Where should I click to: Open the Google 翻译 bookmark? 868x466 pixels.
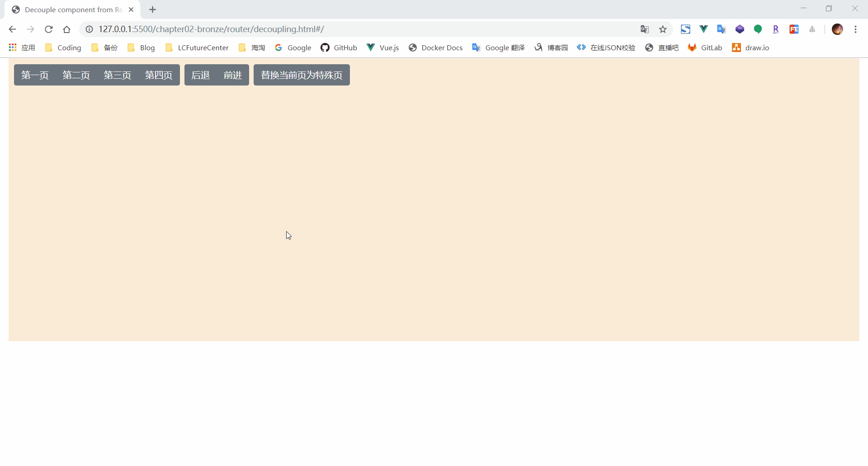tap(498, 48)
